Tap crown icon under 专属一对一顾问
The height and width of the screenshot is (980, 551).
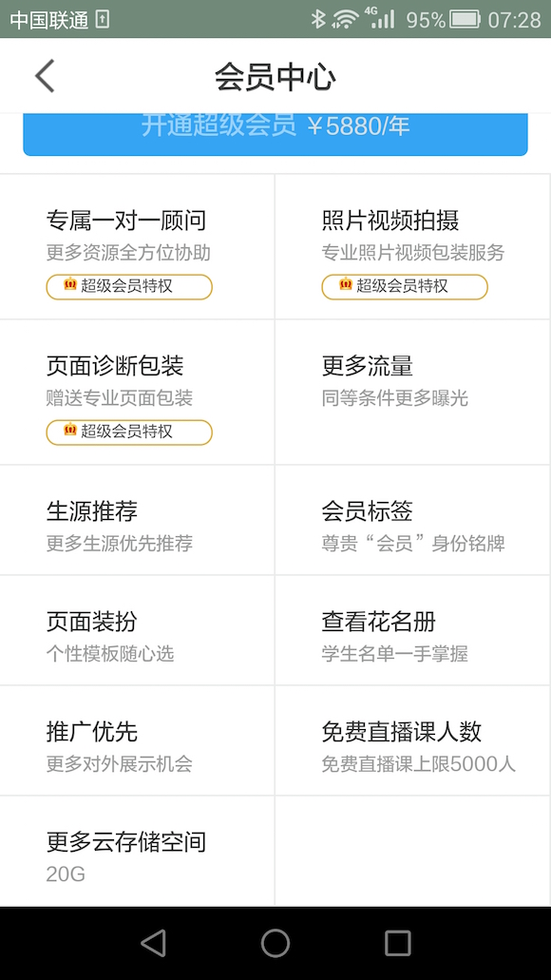click(70, 284)
